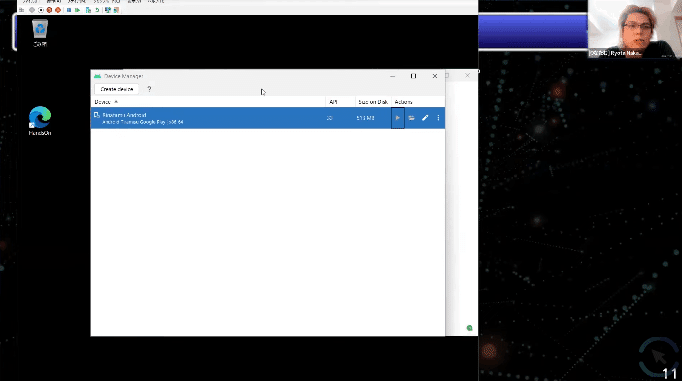Open the three-dot more actions menu
This screenshot has height=381, width=682.
tap(438, 118)
